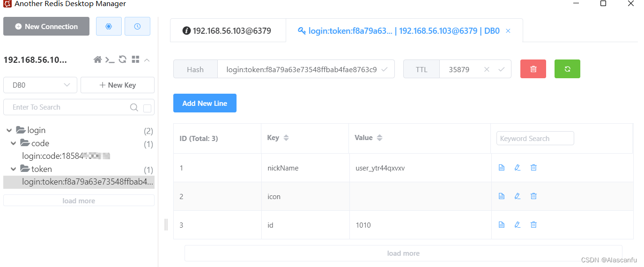
Task: Delete the id row
Action: point(533,225)
